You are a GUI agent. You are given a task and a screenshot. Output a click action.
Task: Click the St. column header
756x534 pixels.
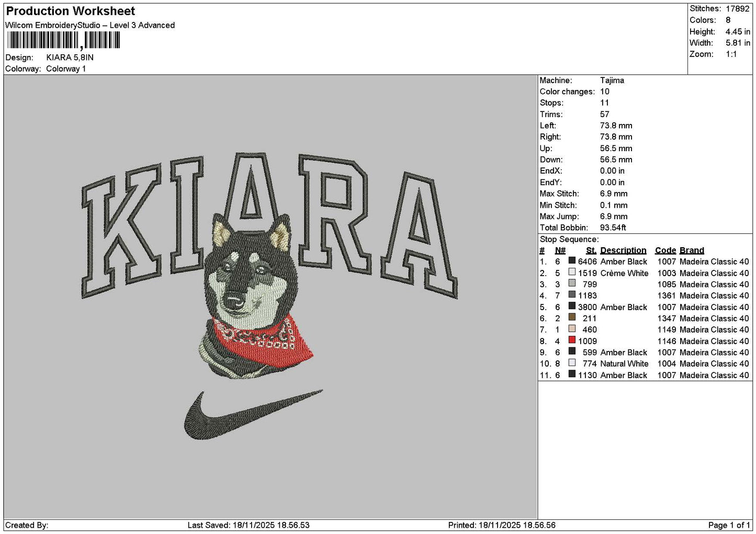(x=591, y=250)
